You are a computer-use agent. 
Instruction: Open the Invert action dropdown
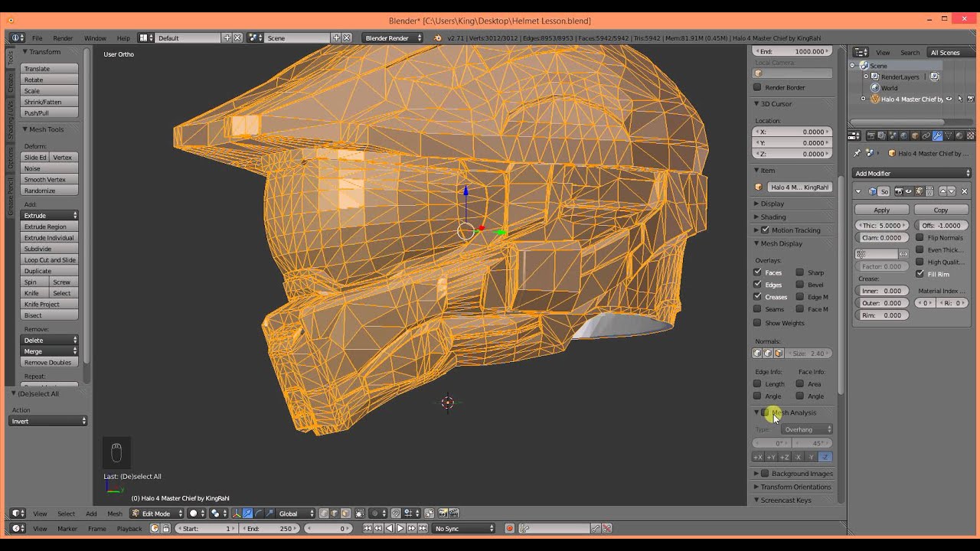pos(48,422)
